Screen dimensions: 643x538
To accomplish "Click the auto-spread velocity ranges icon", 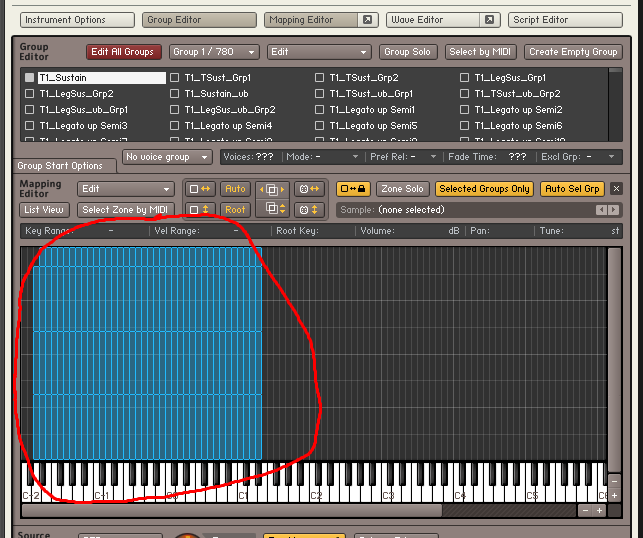I will 200,210.
